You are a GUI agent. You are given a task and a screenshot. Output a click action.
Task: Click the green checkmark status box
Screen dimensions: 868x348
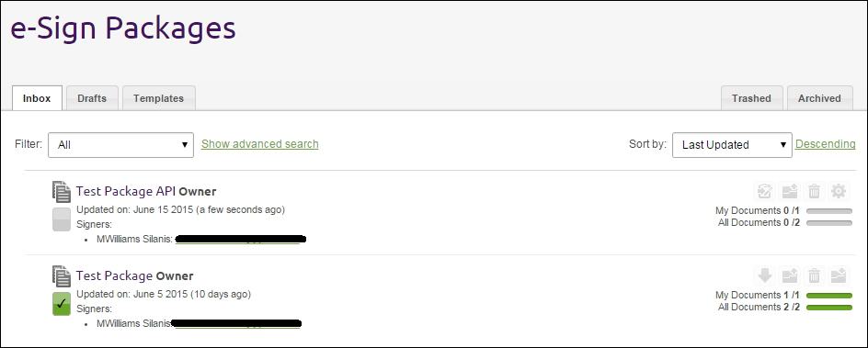point(62,304)
